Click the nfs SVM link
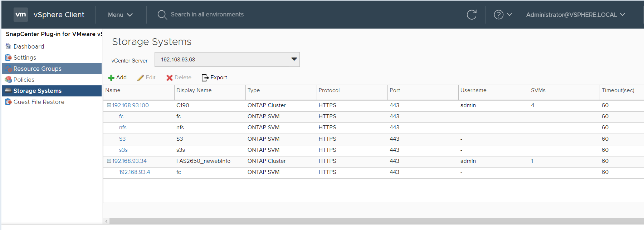The width and height of the screenshot is (644, 230). [x=123, y=127]
